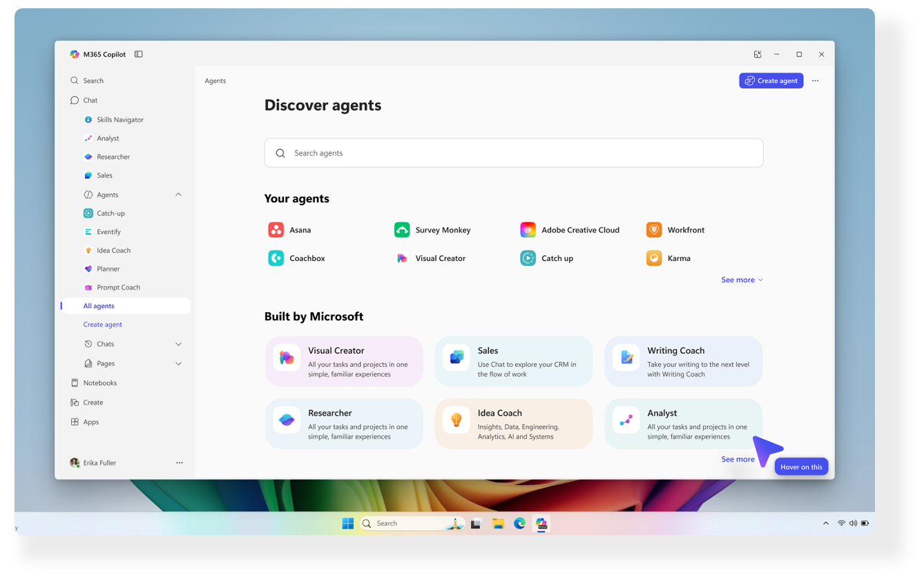Click the Search agents input field
This screenshot has width=924, height=580.
514,153
